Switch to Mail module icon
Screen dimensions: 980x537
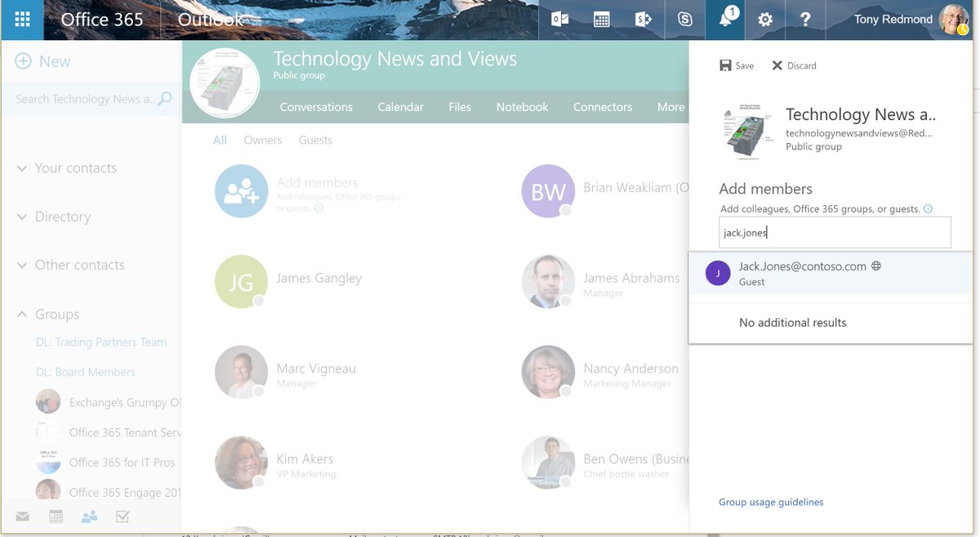pos(22,517)
